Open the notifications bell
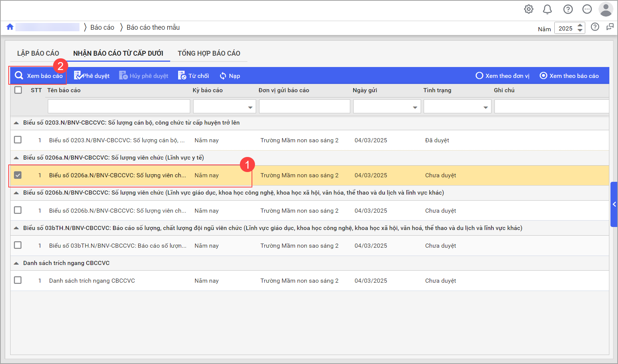This screenshot has height=364, width=618. click(x=547, y=9)
